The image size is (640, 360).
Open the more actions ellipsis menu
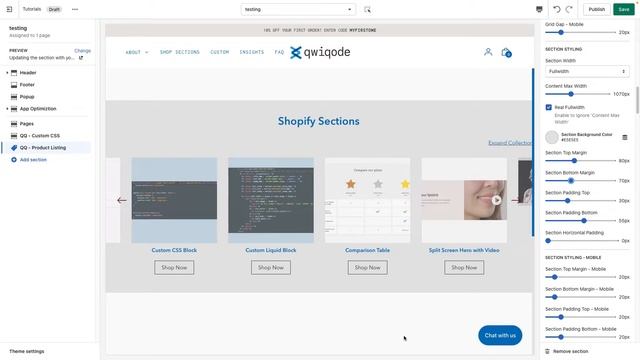75,9
